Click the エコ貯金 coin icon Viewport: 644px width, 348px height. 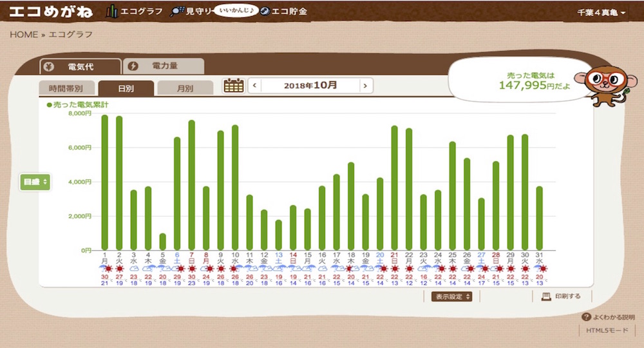tap(264, 12)
